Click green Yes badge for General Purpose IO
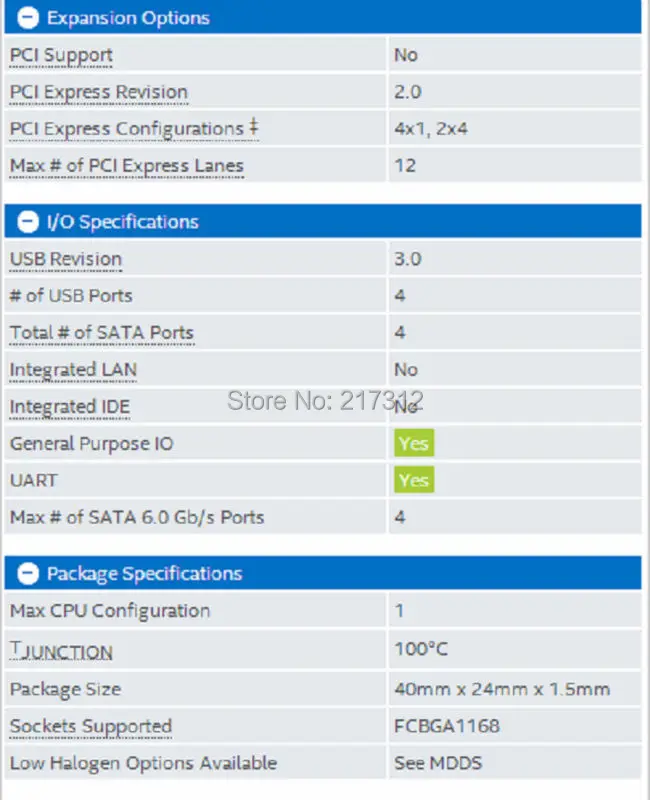Image resolution: width=650 pixels, height=800 pixels. 413,443
